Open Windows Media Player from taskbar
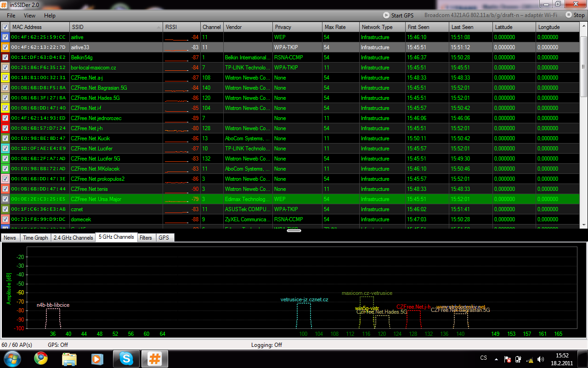 pyautogui.click(x=97, y=358)
